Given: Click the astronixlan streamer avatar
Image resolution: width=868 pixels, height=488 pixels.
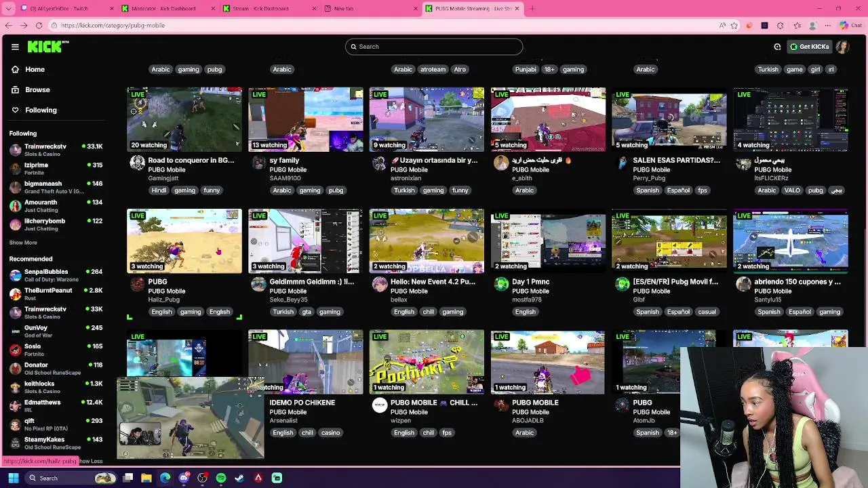Looking at the screenshot, I should (x=380, y=163).
